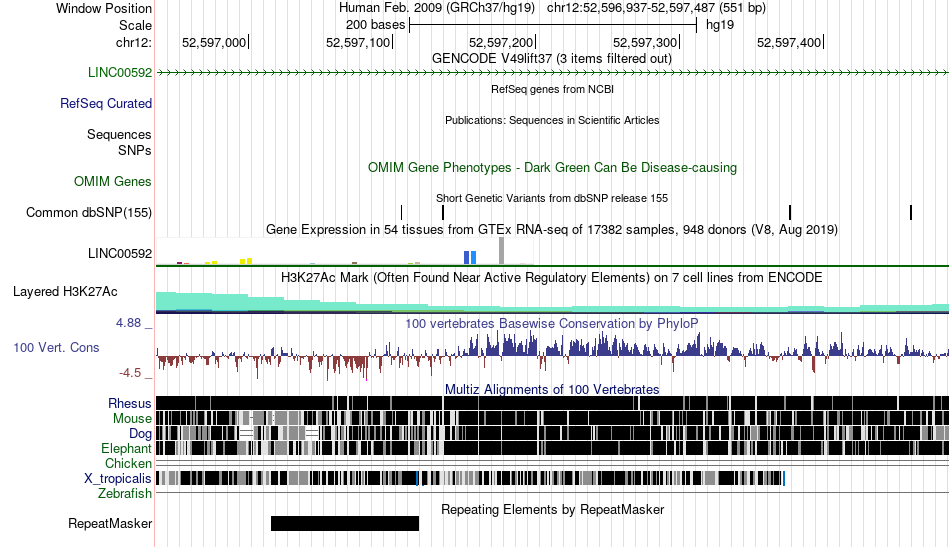Click the 100 Vert. Cons label

click(x=56, y=348)
